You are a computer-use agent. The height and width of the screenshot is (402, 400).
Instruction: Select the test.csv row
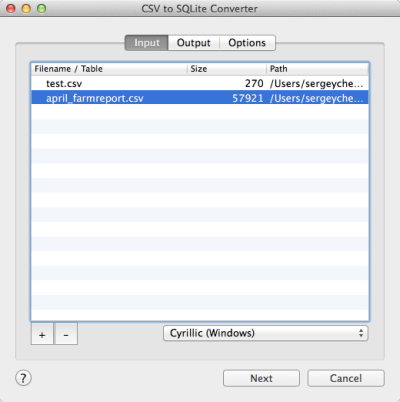click(x=200, y=83)
